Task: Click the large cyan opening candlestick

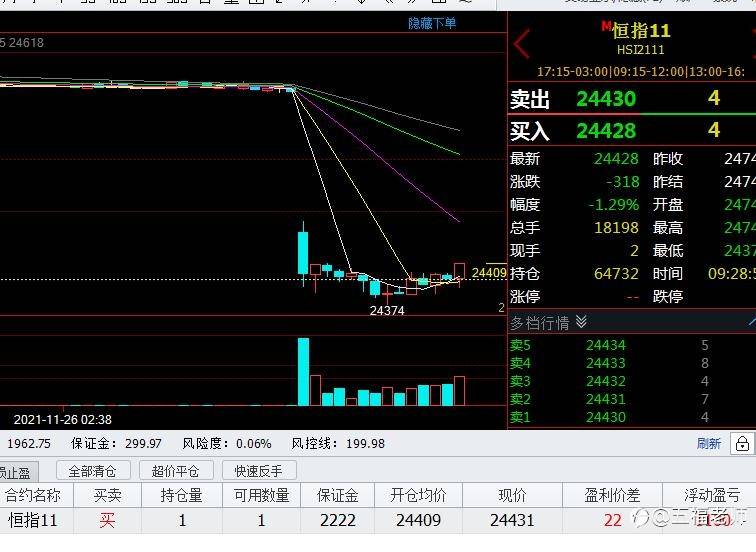Action: pyautogui.click(x=303, y=253)
